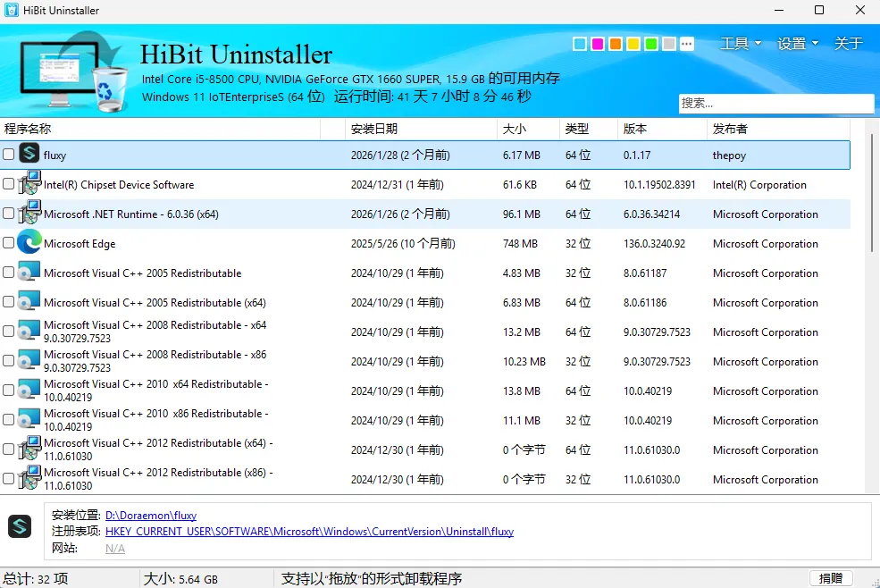Choose the yellow theme swatch
This screenshot has width=880, height=588.
pos(633,44)
